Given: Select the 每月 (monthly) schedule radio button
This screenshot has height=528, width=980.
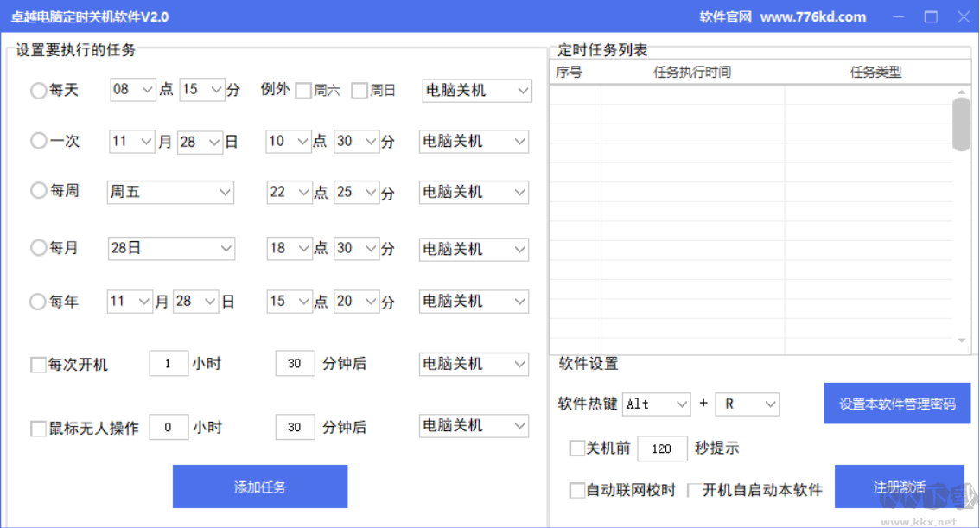Looking at the screenshot, I should coord(38,248).
